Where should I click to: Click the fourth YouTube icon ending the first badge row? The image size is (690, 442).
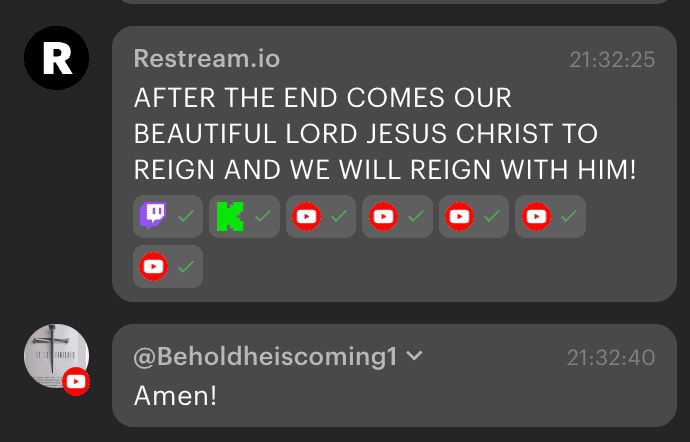pyautogui.click(x=536, y=216)
